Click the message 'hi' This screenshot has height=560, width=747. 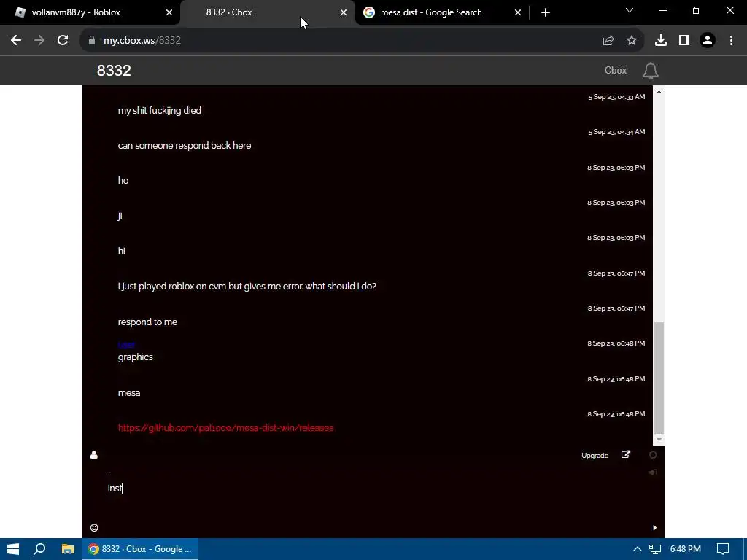click(122, 251)
